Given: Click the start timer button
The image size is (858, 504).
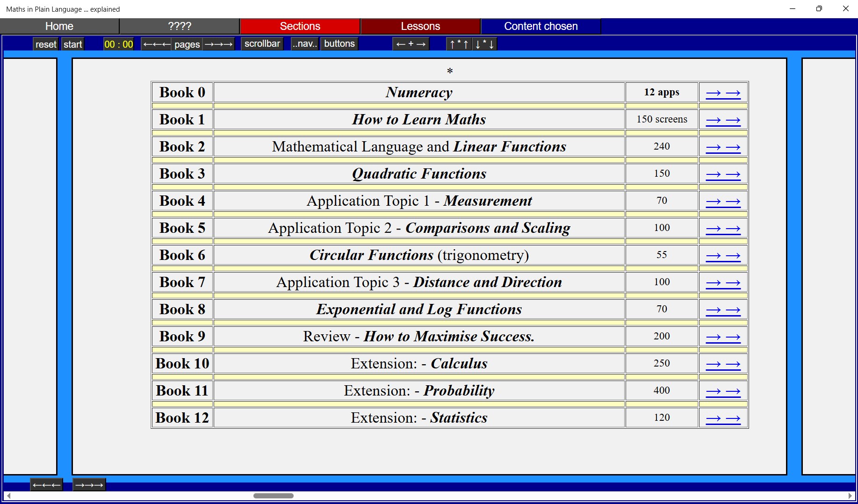Looking at the screenshot, I should point(73,44).
